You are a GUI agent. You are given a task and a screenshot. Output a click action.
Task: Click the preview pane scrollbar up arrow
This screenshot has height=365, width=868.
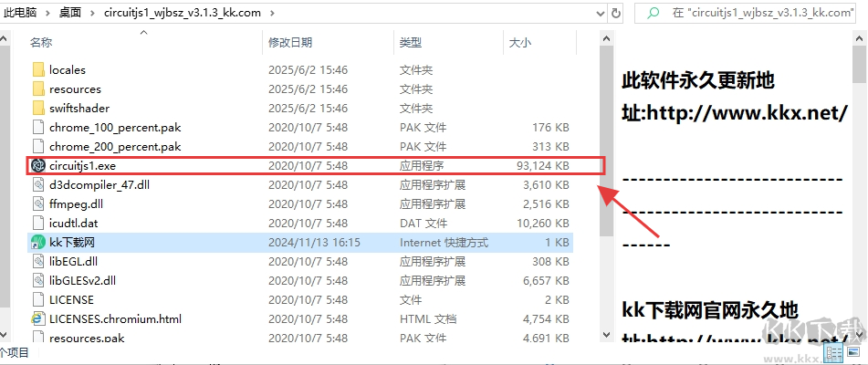click(x=859, y=38)
